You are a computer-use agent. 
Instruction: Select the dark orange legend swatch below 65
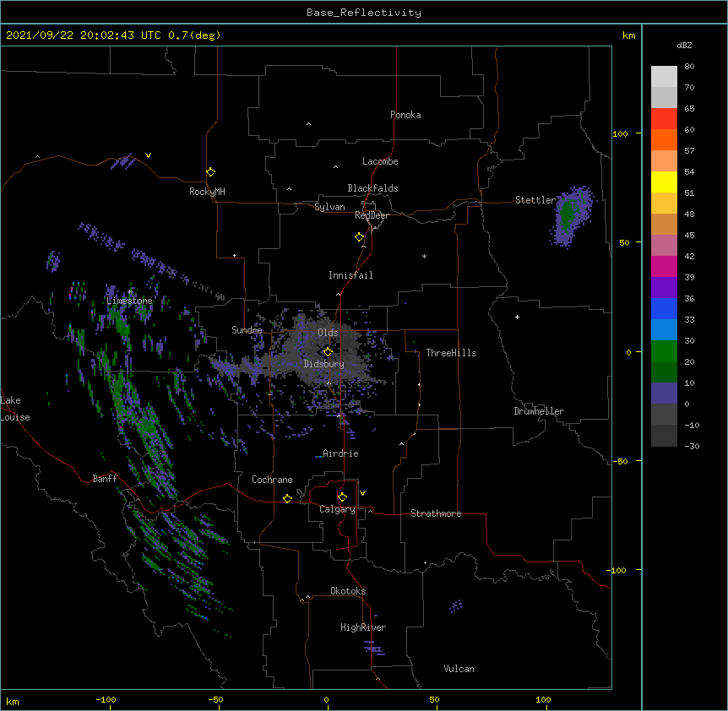664,139
